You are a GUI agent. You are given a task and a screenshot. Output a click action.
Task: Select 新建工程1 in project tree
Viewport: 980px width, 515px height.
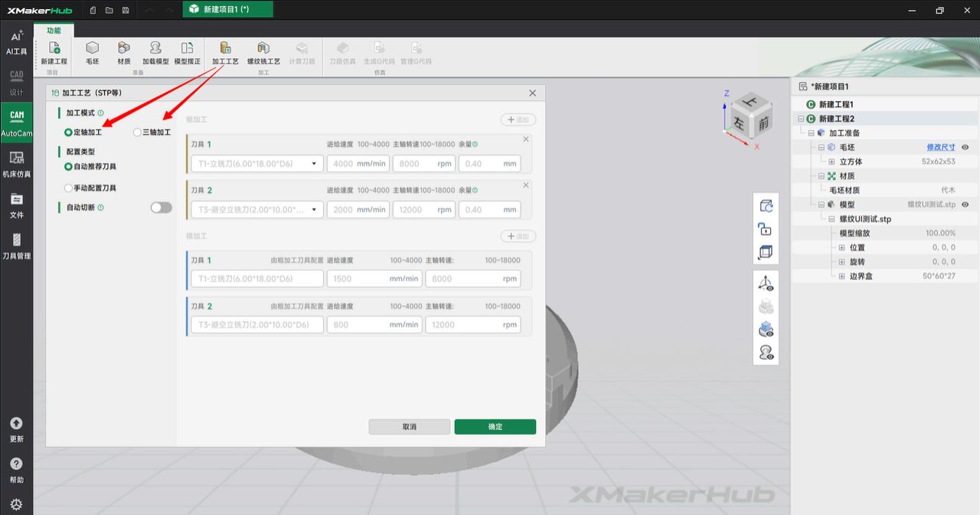click(836, 104)
